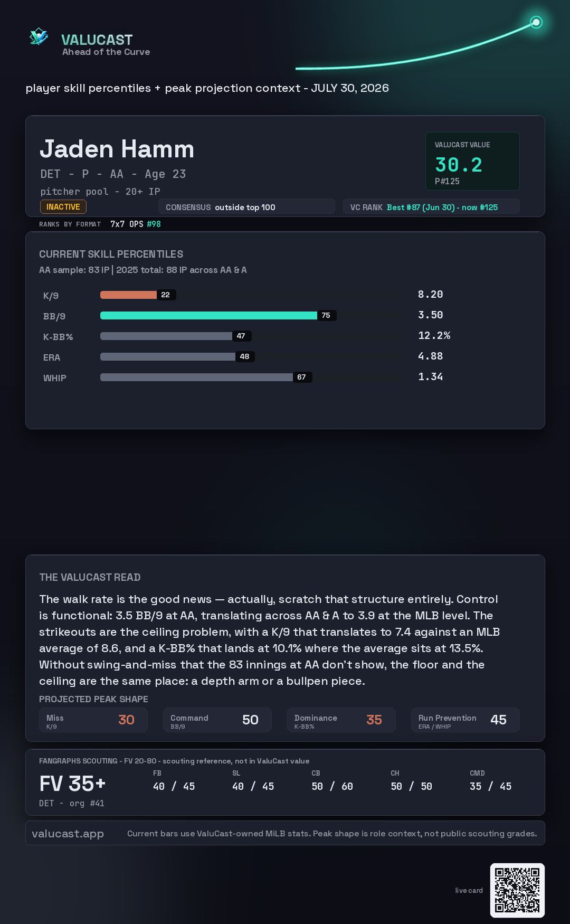This screenshot has width=570, height=924.
Task: Select the Command BB/9 tile
Action: 217,720
